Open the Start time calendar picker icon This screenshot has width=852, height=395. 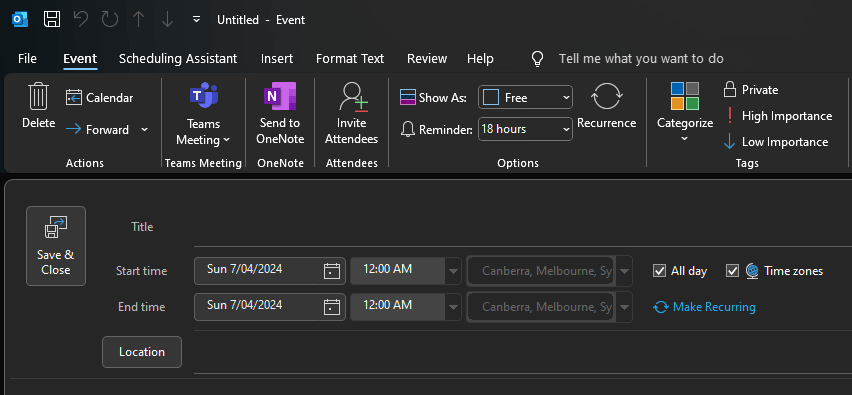tap(331, 271)
